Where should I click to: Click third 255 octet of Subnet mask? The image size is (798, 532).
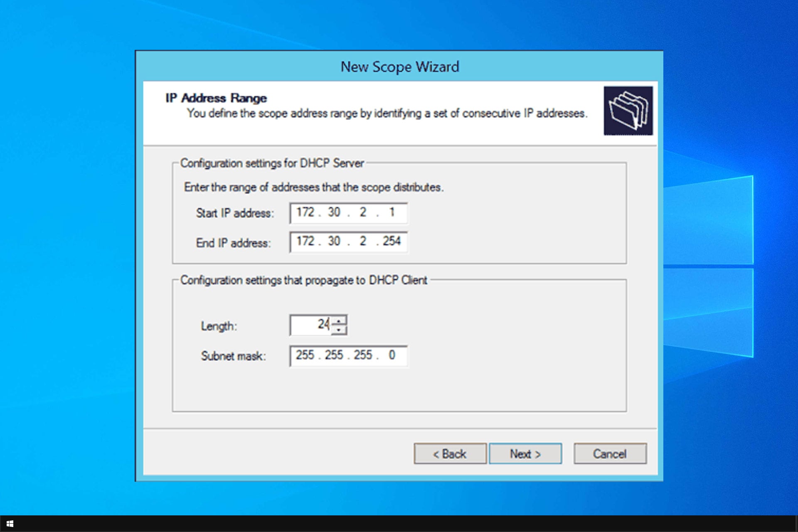click(363, 355)
